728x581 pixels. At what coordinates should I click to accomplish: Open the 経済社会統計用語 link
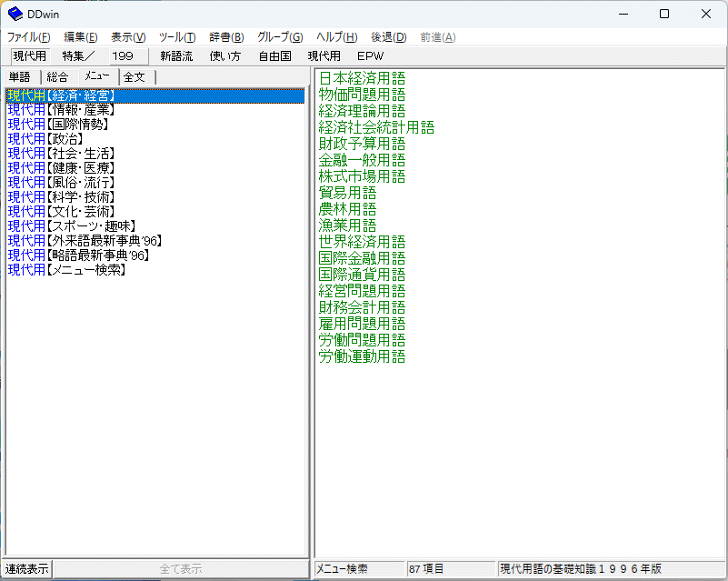pos(376,127)
